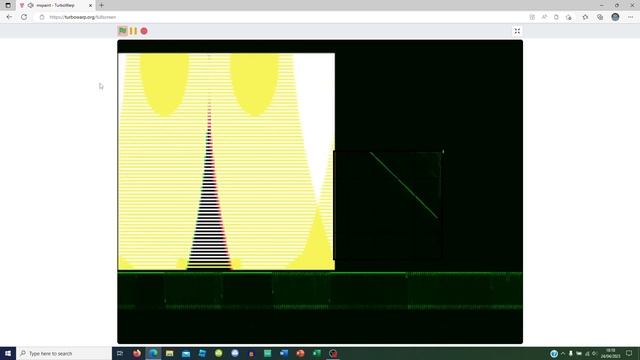
Task: Open File Explorer from taskbar
Action: [x=169, y=353]
